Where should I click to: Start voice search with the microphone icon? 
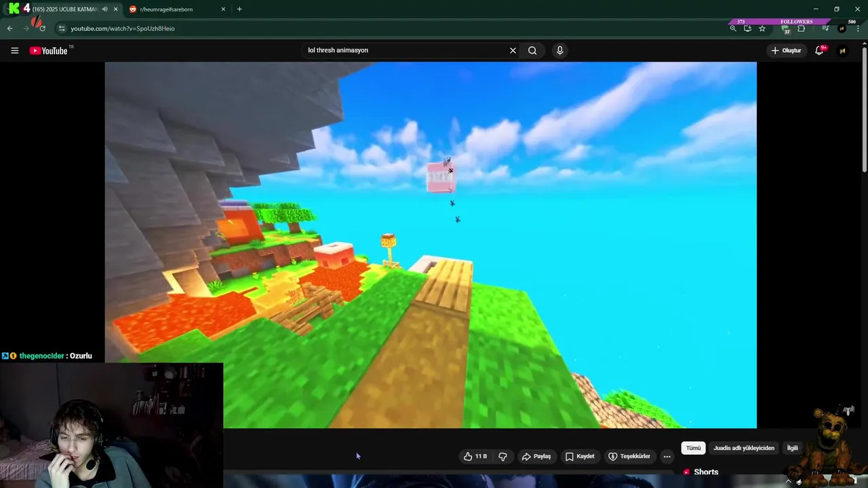click(x=559, y=50)
